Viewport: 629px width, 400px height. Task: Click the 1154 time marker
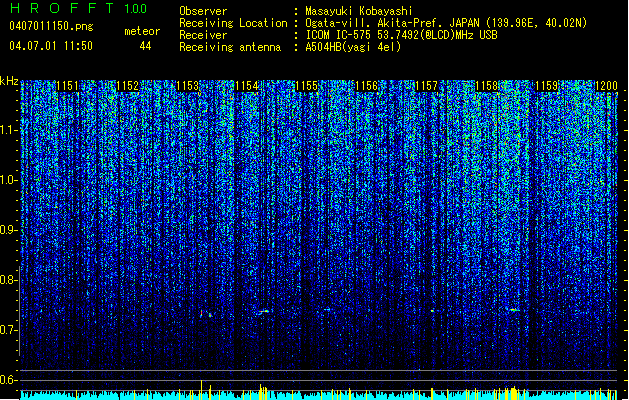(x=247, y=86)
